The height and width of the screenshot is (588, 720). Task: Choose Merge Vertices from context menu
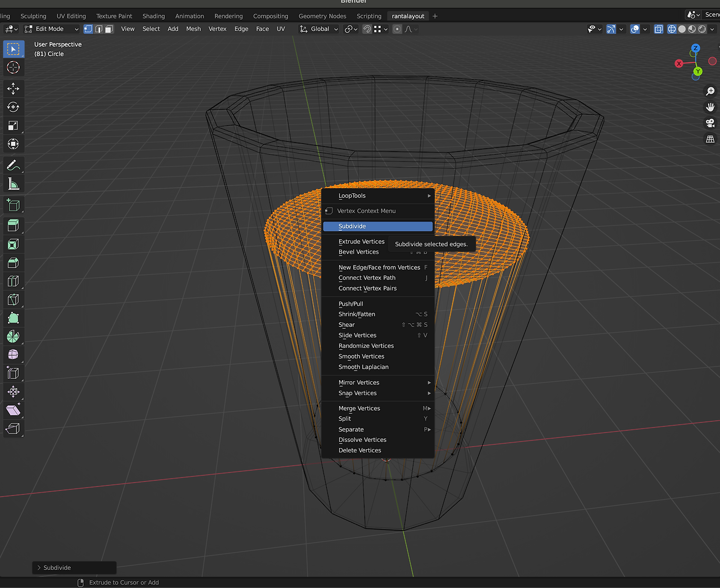359,408
